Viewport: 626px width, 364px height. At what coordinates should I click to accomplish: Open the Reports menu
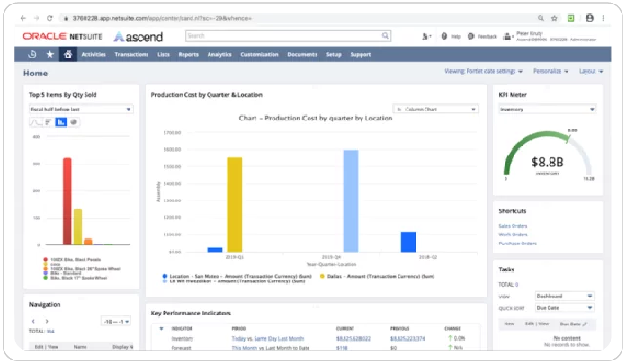189,54
